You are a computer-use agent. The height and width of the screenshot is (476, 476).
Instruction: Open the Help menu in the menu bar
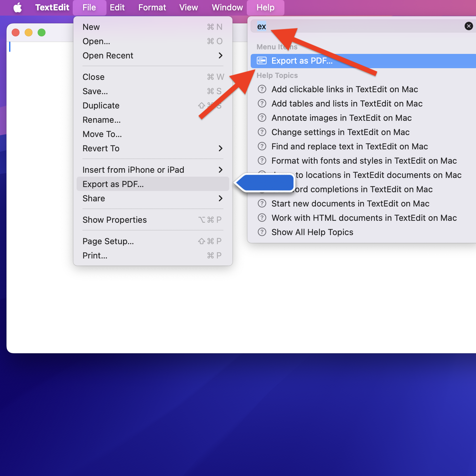(266, 7)
